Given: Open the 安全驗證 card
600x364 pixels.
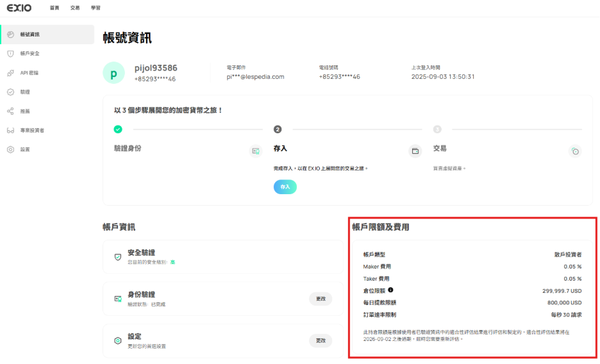Looking at the screenshot, I should click(x=221, y=256).
